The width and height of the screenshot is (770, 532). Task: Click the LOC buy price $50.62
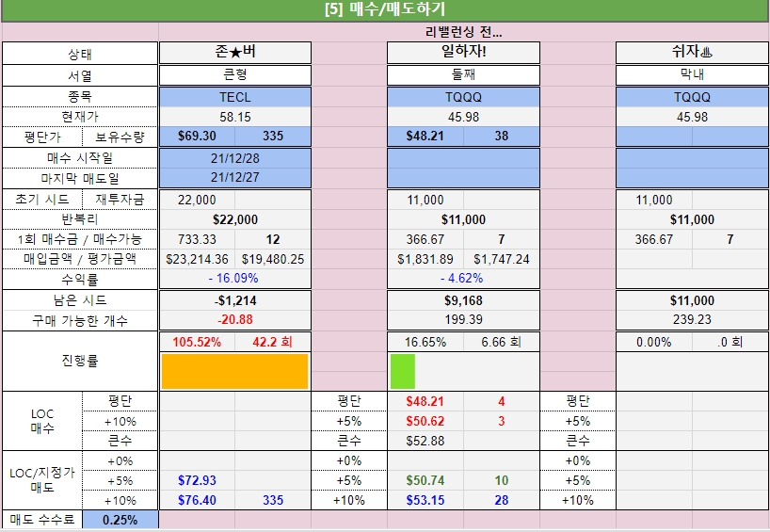click(425, 421)
